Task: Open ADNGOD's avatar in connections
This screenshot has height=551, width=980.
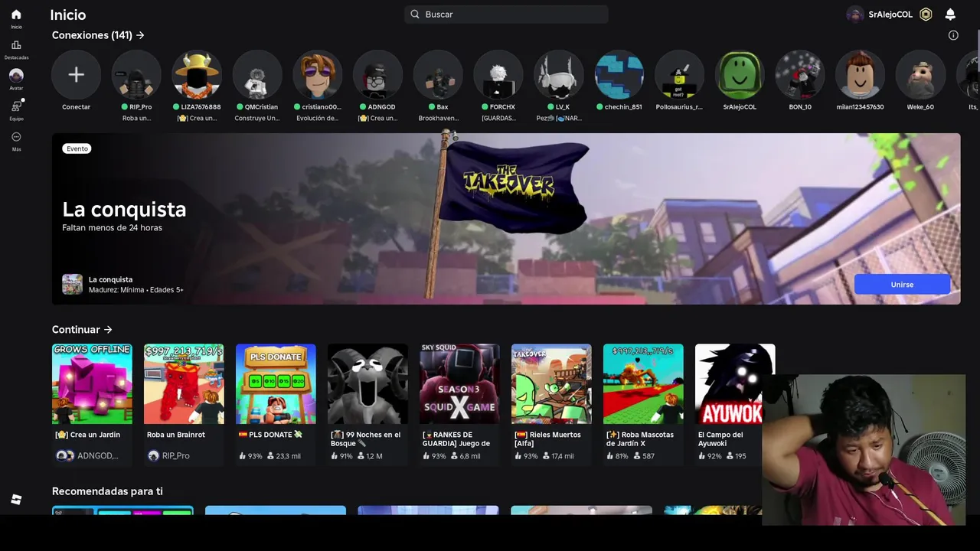Action: [377, 74]
